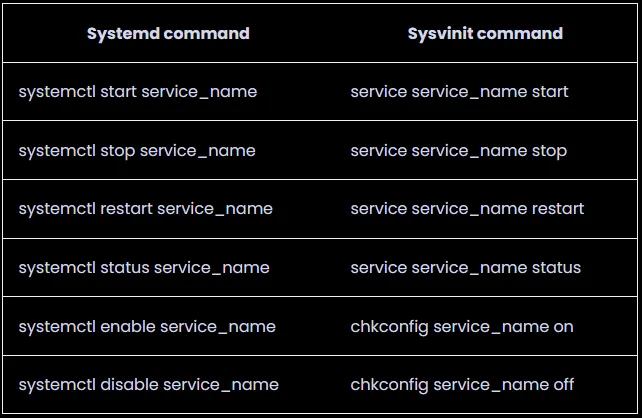This screenshot has width=642, height=418.
Task: Click the word chkconfig in the on row
Action: 388,326
